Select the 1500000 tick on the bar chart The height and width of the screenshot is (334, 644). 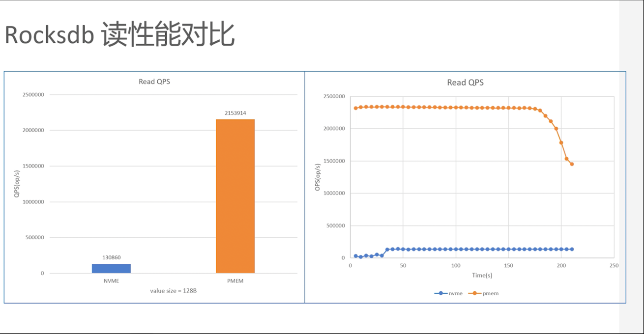click(x=33, y=166)
